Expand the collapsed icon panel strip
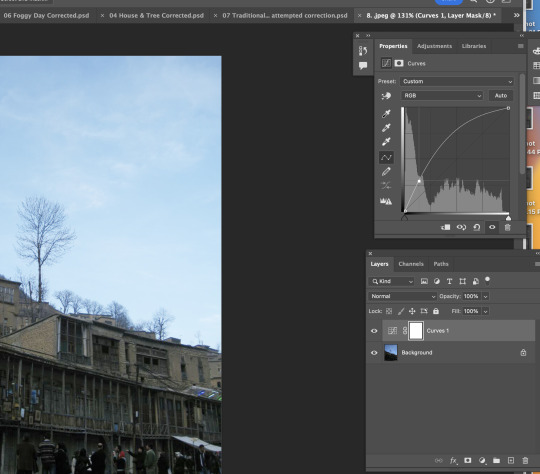Screen dimensions: 540x474 [x=368, y=35]
